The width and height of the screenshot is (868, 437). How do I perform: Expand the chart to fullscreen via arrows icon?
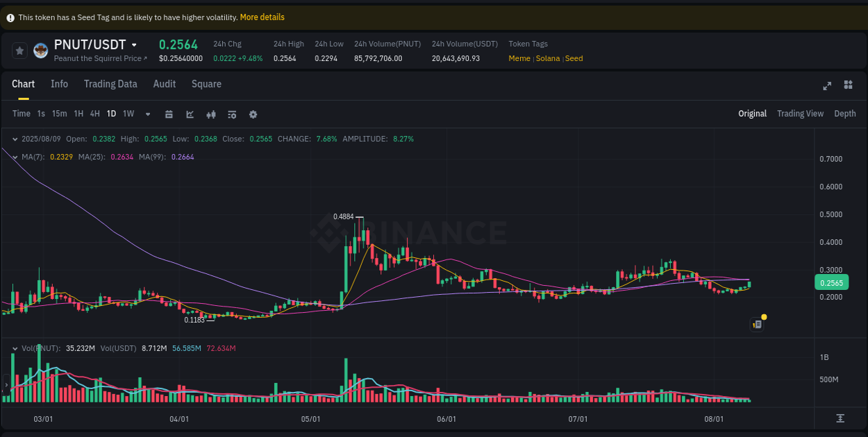[827, 85]
